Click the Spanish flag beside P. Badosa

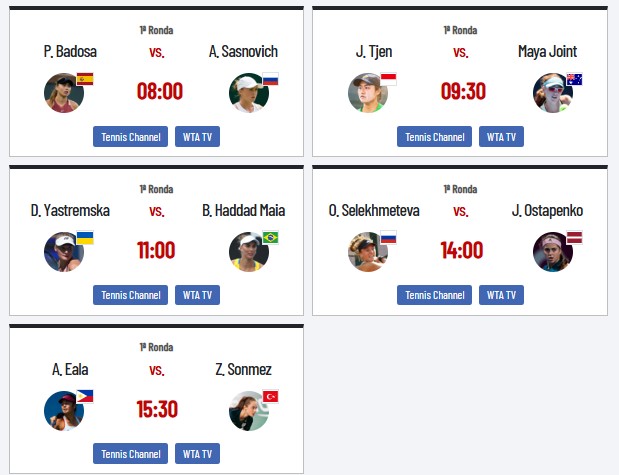pos(85,79)
